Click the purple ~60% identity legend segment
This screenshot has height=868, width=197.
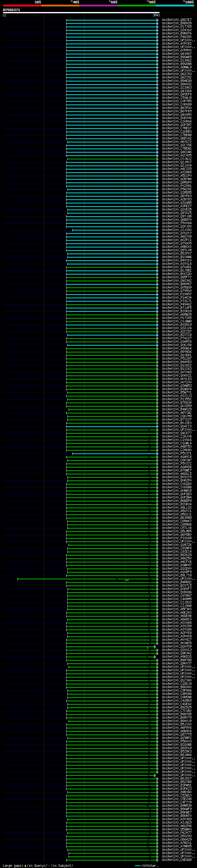[99, 6]
